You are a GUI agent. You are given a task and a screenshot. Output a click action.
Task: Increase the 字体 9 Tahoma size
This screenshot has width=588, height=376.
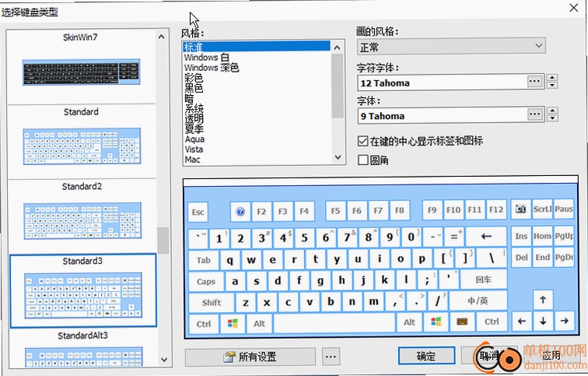(x=552, y=111)
